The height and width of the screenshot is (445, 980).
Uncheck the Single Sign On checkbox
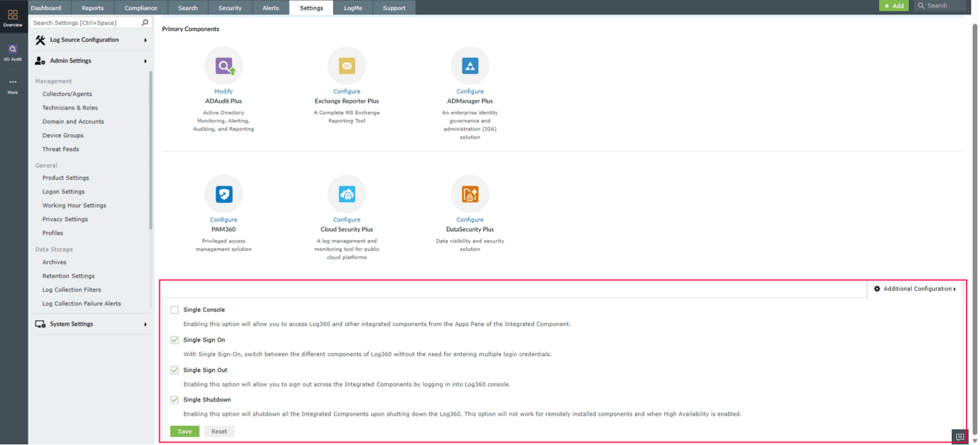[174, 340]
